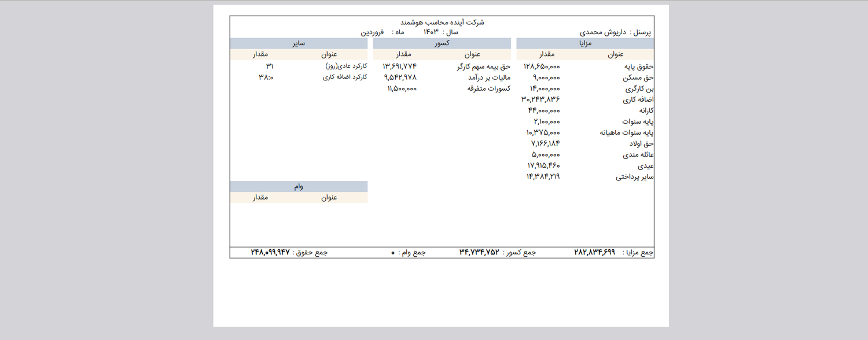Select the سایر section header

[298, 43]
